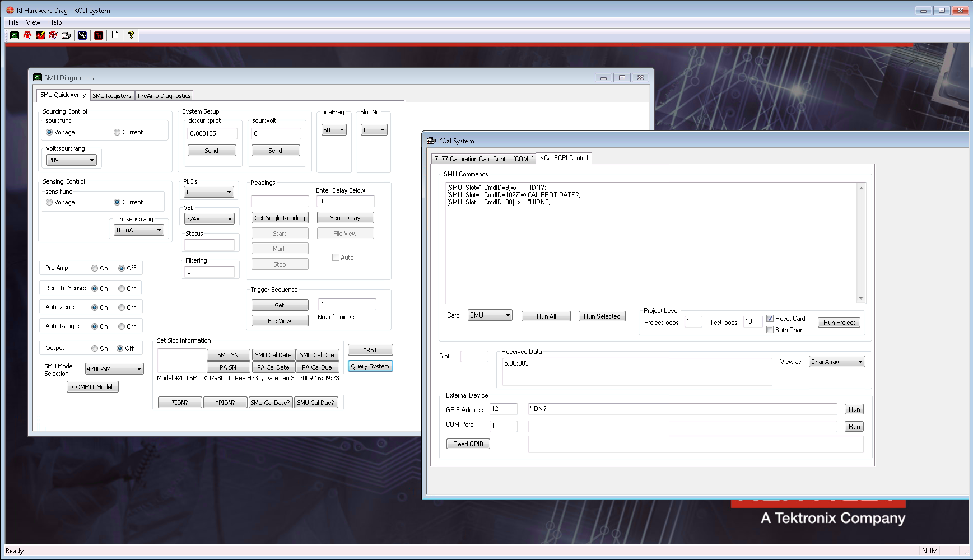
Task: Click the devil with lightning bolt icon
Action: click(x=40, y=35)
